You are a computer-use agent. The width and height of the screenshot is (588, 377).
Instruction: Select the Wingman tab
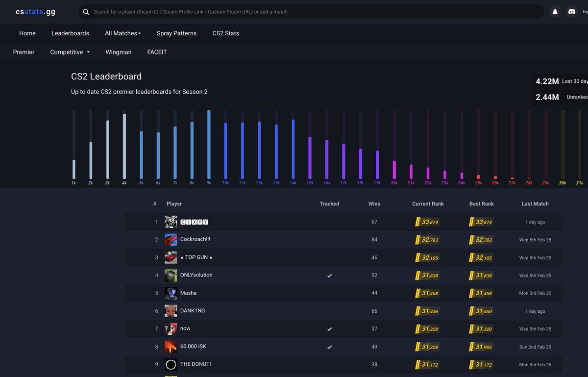[x=118, y=52]
